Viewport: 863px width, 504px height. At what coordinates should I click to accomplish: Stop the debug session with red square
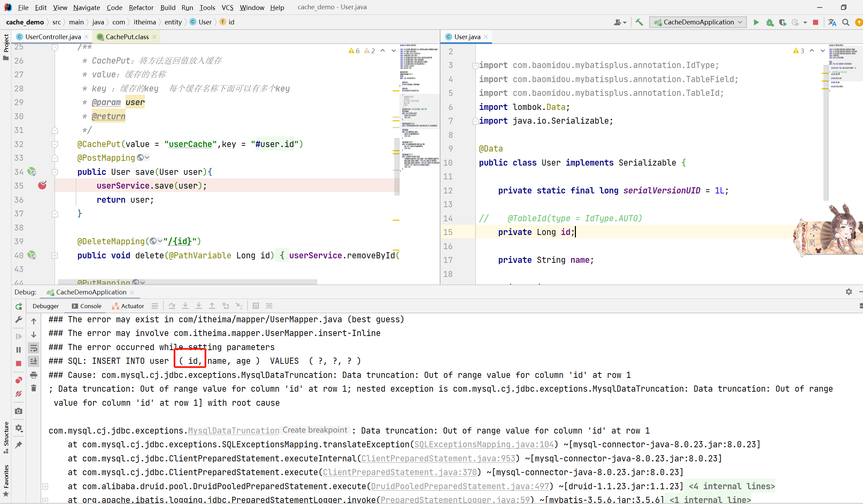(x=19, y=363)
